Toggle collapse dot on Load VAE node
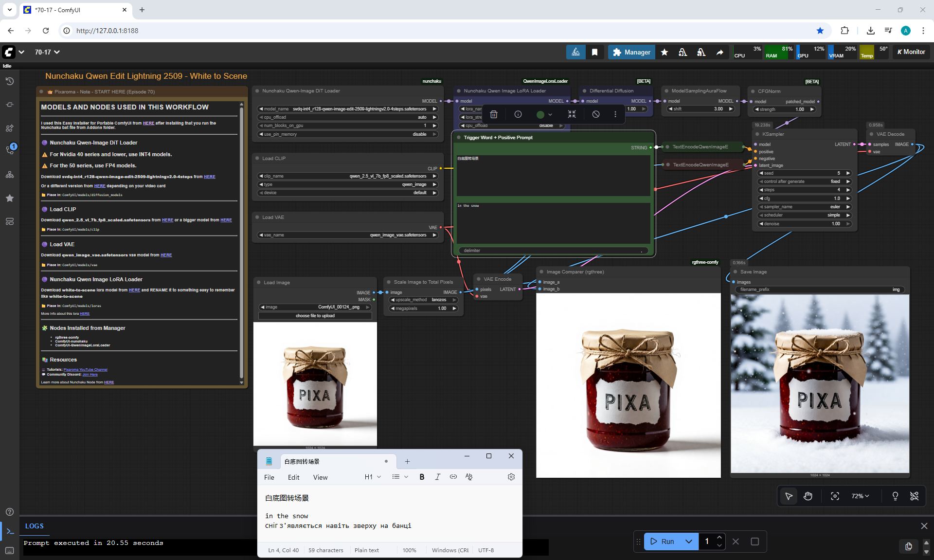Image resolution: width=934 pixels, height=560 pixels. (x=257, y=217)
